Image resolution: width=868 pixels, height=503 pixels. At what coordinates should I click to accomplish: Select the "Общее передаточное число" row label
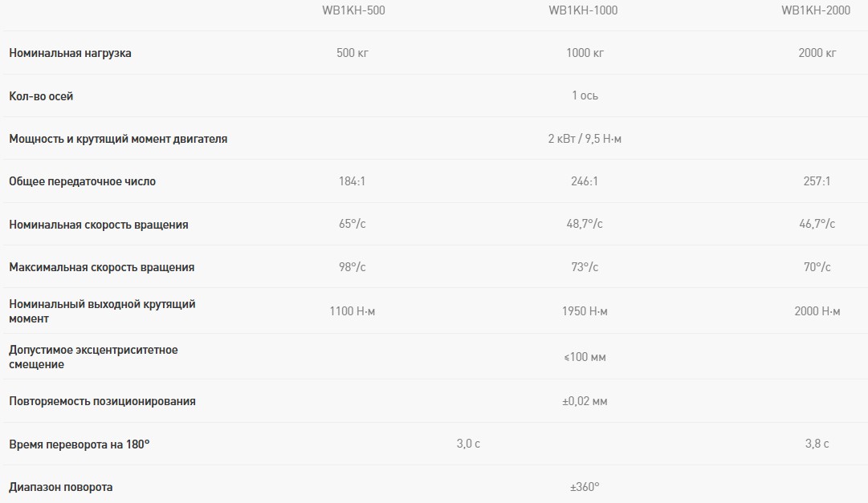pyautogui.click(x=82, y=181)
